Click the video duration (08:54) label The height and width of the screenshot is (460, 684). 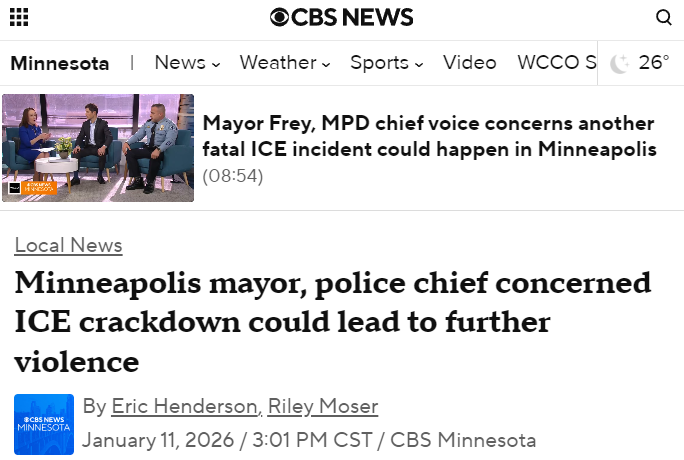(232, 176)
